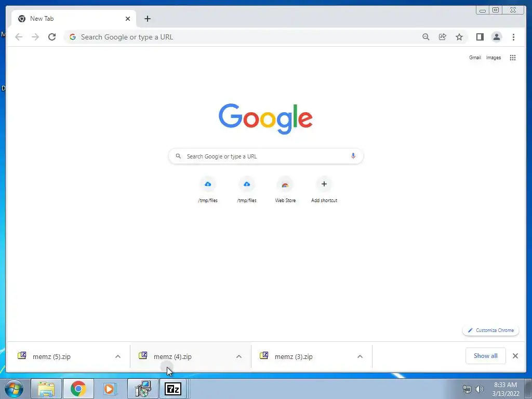Open Windows Explorer from taskbar
532x399 pixels.
[46, 389]
